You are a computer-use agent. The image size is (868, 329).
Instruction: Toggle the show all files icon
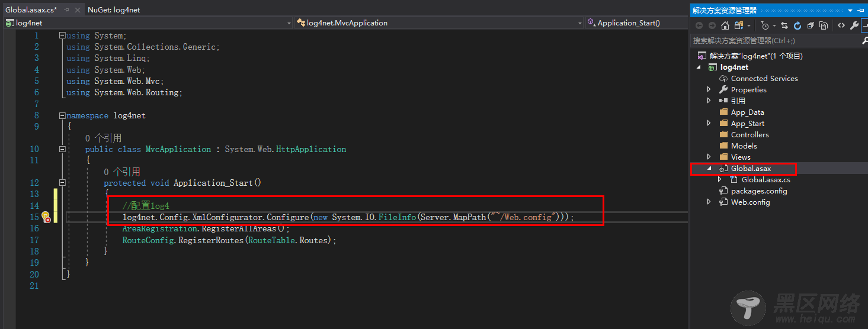[824, 25]
